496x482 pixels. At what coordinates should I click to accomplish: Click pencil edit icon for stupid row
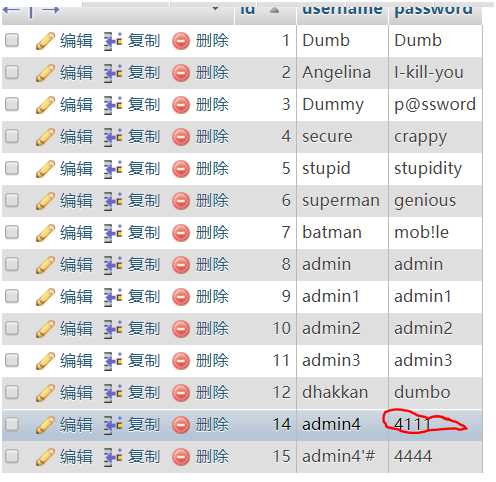coord(45,169)
